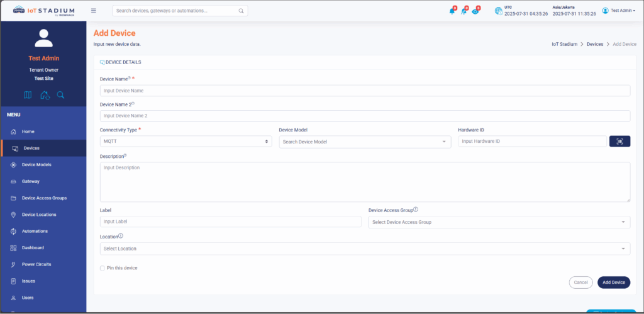This screenshot has width=644, height=314.
Task: Click the Add Device button
Action: [613, 283]
